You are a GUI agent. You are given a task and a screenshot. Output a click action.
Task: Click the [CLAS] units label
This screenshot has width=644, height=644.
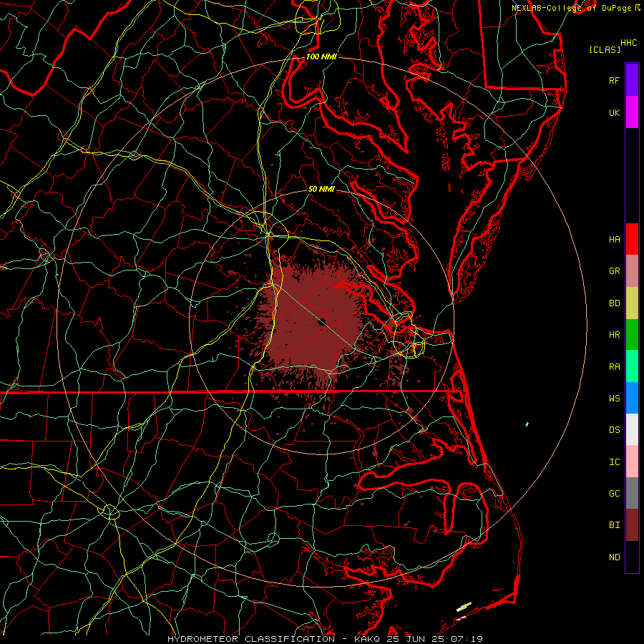[x=605, y=49]
